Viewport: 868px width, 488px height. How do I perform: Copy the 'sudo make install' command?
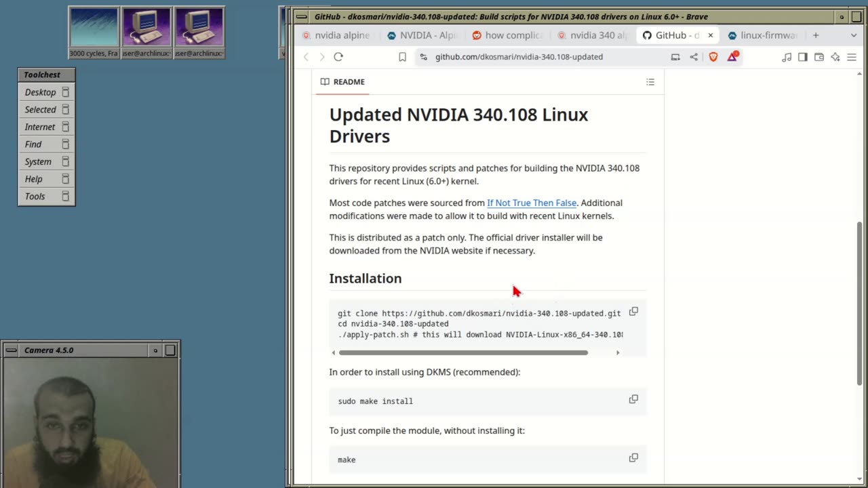tap(633, 399)
